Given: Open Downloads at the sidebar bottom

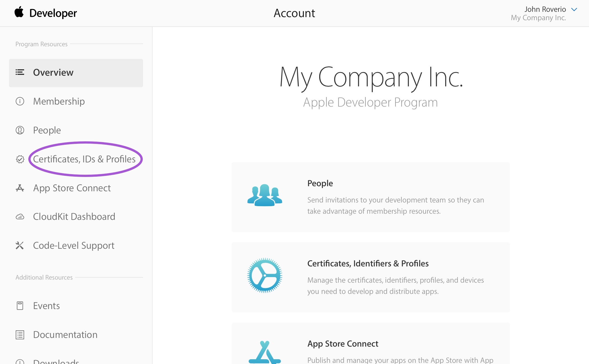Looking at the screenshot, I should coord(56,361).
